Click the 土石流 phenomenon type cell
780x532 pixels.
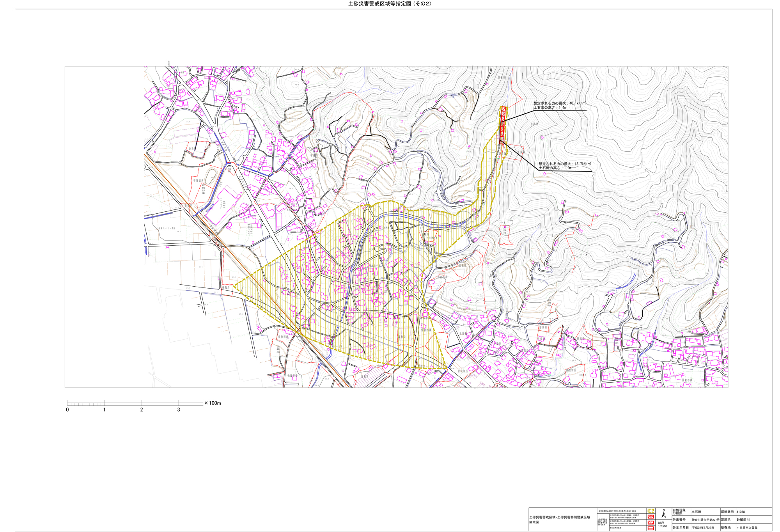(x=697, y=512)
